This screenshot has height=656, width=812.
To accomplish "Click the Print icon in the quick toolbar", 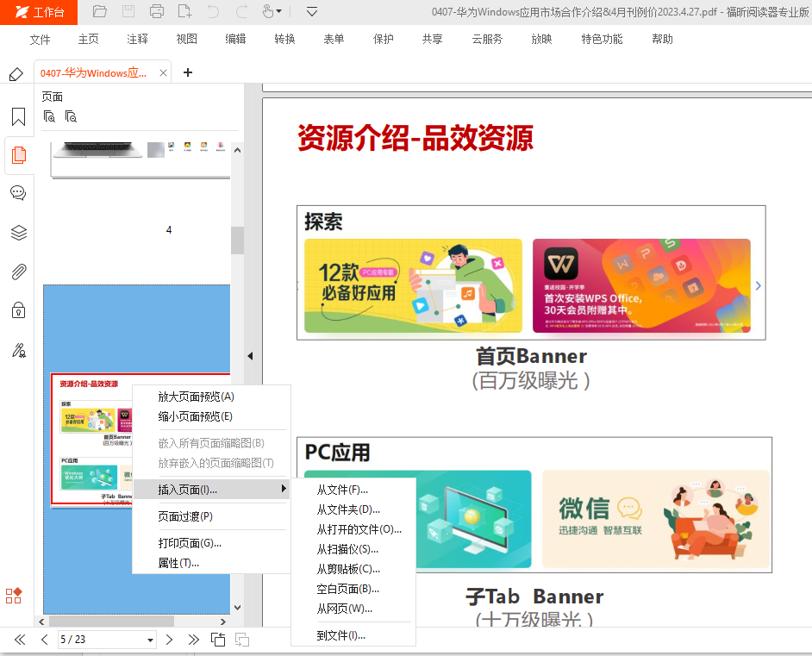I will (x=156, y=12).
